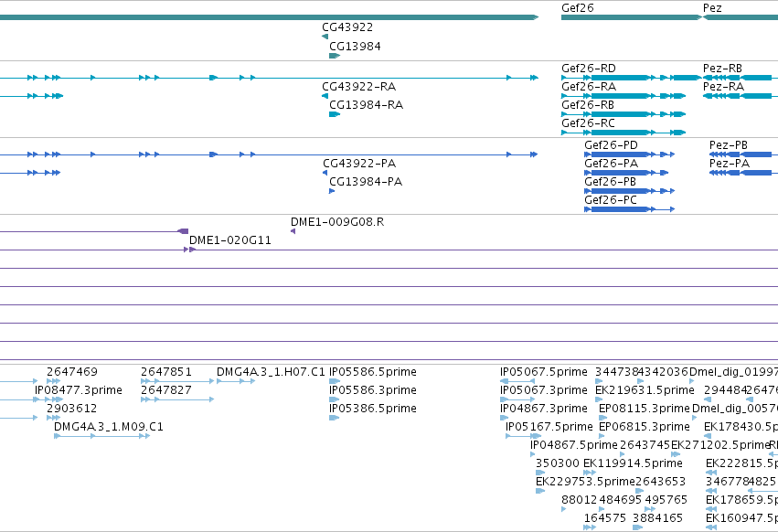Select the Gef26-PC protein feature
778x532 pixels.
click(x=630, y=209)
